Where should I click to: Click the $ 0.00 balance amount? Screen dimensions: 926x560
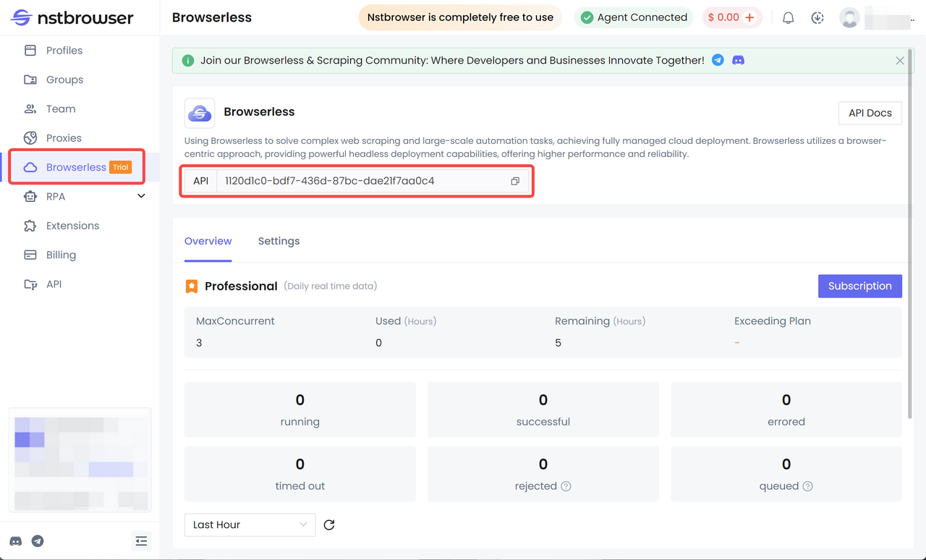(x=723, y=17)
